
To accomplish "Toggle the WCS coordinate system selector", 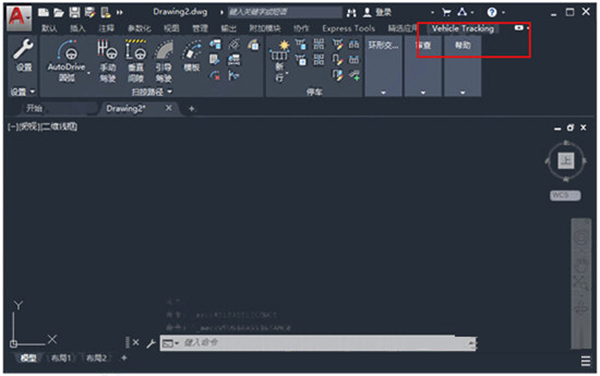I will tap(565, 195).
